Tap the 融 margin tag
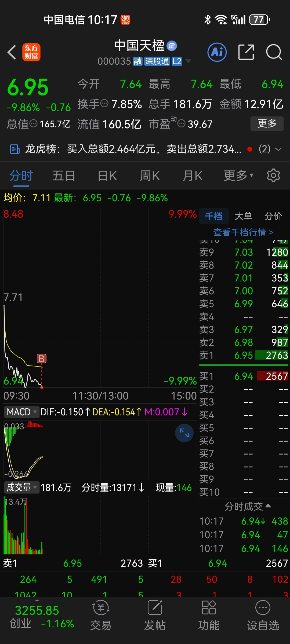The height and width of the screenshot is (644, 290). (138, 61)
